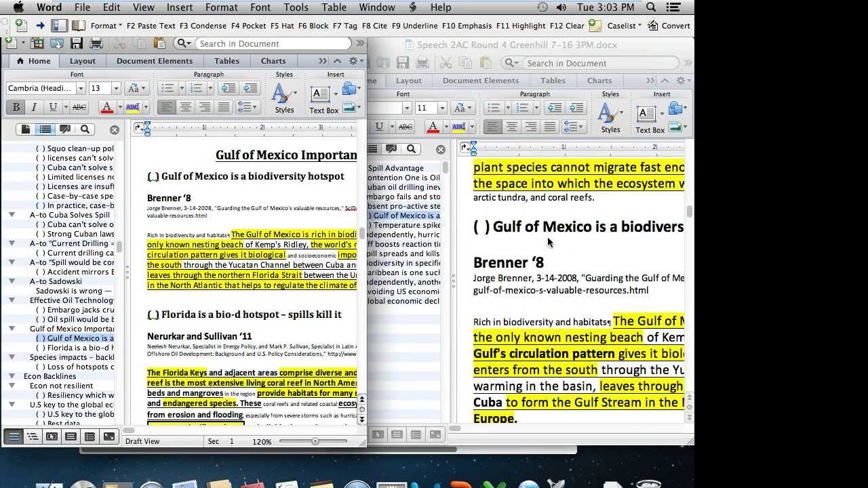
Task: Open line spacing dropdown in front window
Action: point(247,107)
